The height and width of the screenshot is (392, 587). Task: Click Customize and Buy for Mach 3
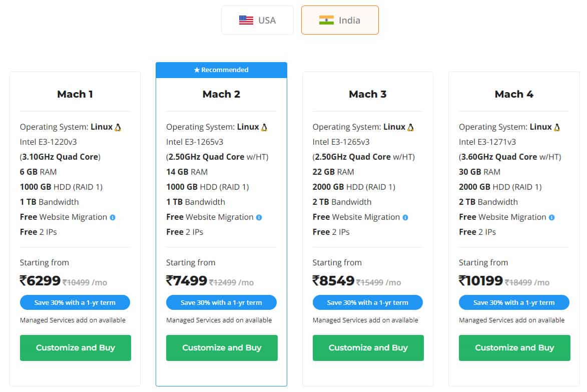click(x=368, y=347)
